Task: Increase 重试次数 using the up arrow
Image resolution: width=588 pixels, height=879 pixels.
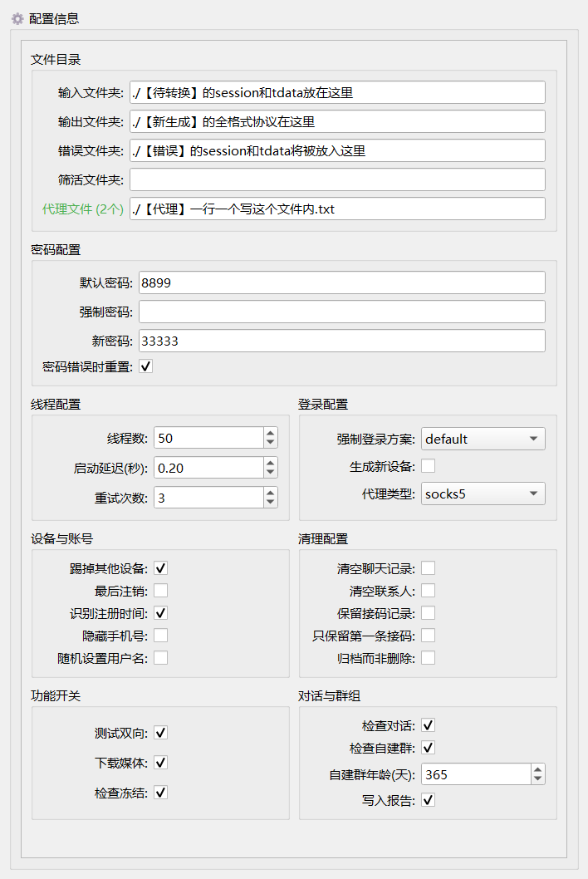Action: pyautogui.click(x=271, y=493)
